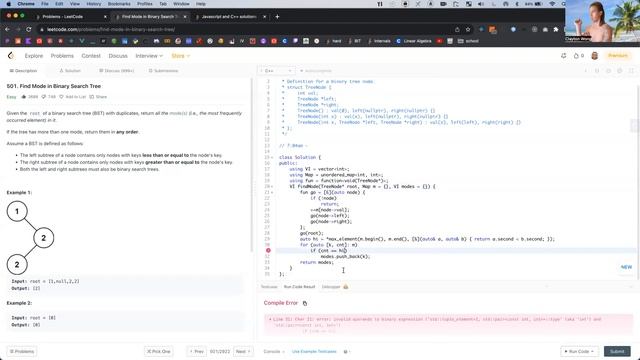The width and height of the screenshot is (640, 360).
Task: Close the Problems - LeetCode tab
Action: 105,17
